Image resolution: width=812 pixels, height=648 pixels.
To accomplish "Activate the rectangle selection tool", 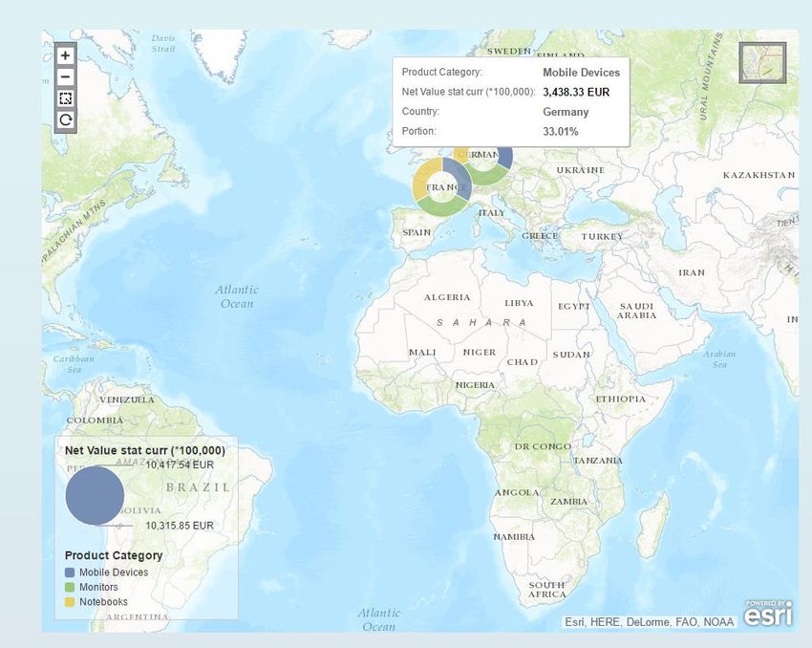I will coord(66,98).
